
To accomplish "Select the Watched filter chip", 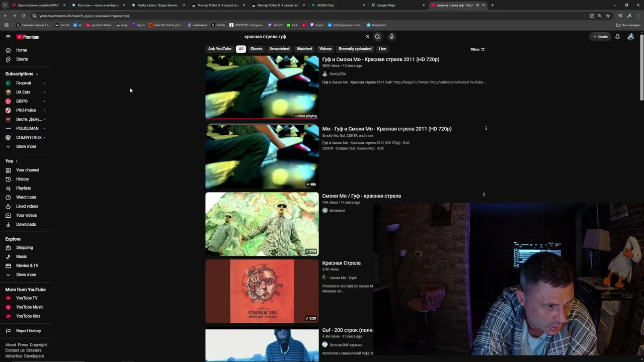I will 304,49.
